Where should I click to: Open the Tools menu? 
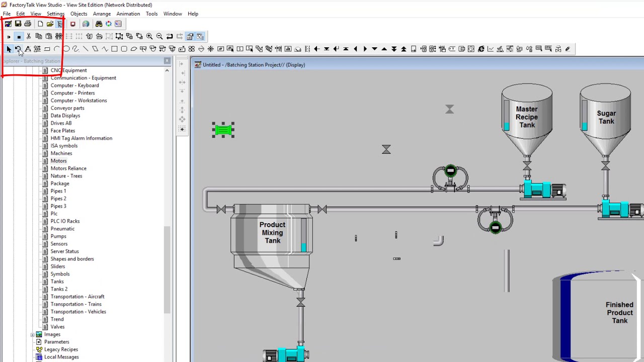tap(151, 14)
